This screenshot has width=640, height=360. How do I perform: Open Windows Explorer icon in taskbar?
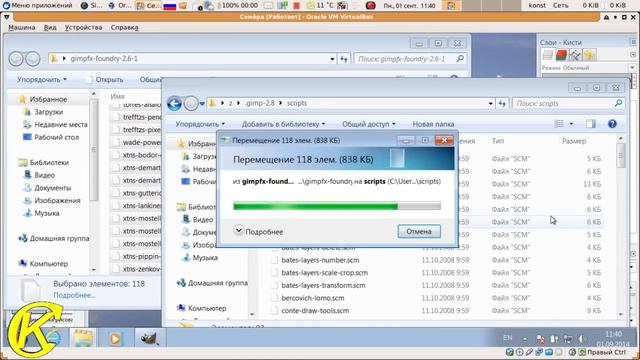tap(83, 338)
